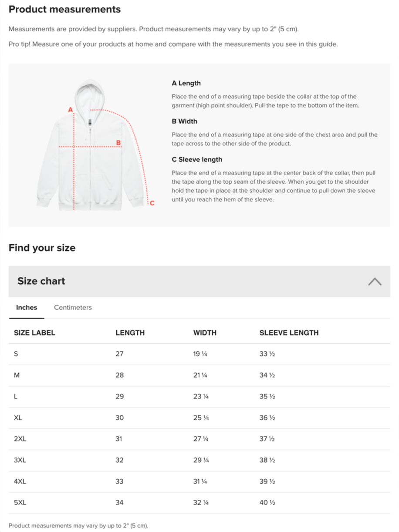Switch to the Centimeters tab
Viewport: 399px width, 532px height.
[73, 307]
